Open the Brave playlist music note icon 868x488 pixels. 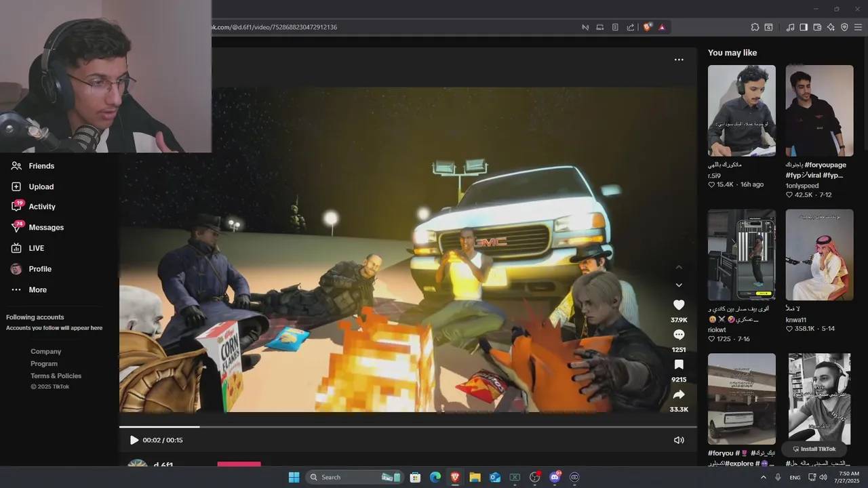(x=790, y=27)
